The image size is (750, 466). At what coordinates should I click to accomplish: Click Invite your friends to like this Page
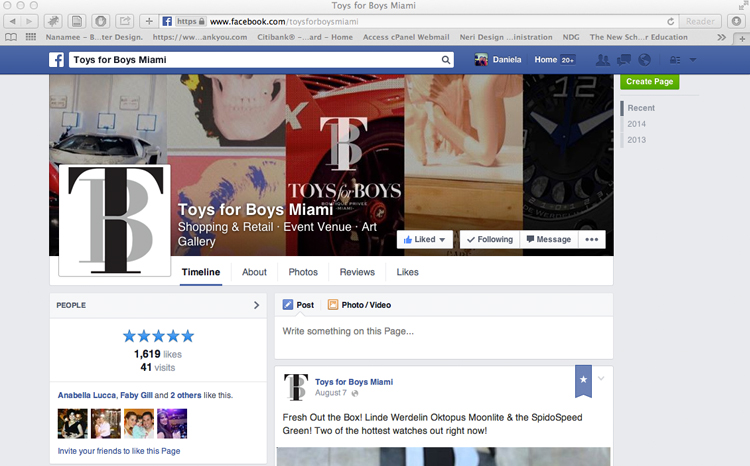pyautogui.click(x=119, y=451)
